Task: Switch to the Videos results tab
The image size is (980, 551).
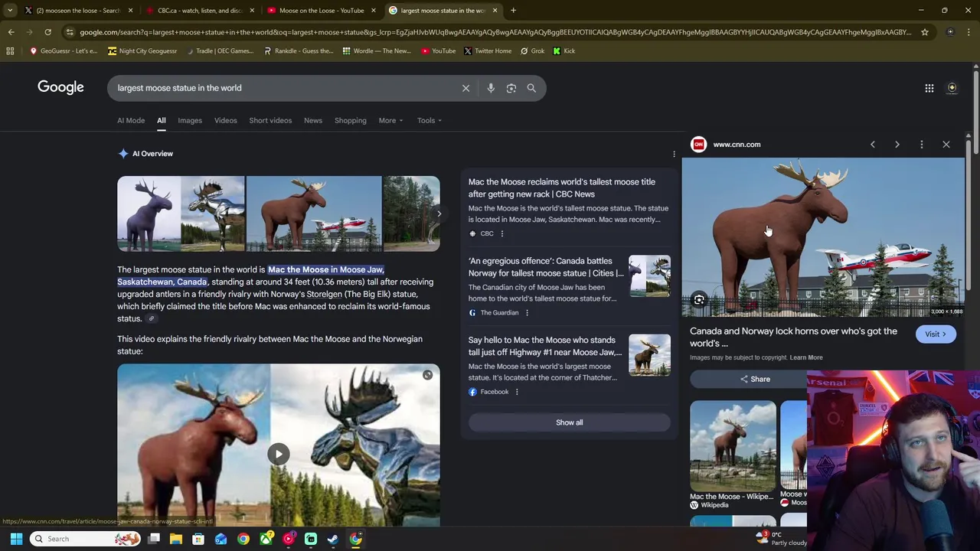Action: point(225,120)
